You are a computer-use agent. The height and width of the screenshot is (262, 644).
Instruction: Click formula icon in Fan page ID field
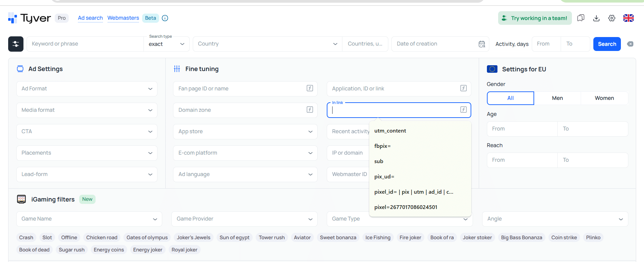point(310,88)
